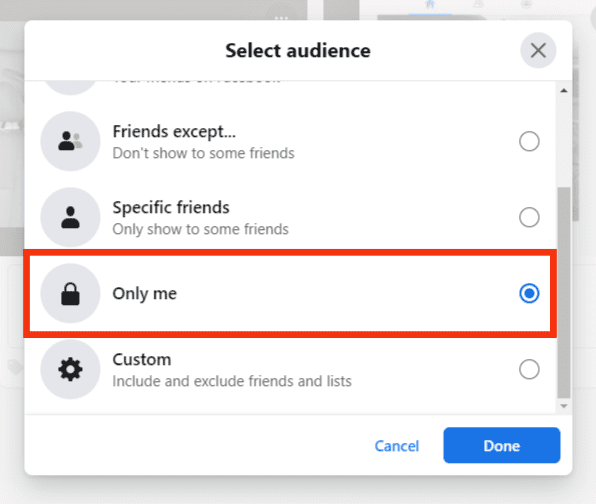The width and height of the screenshot is (596, 504).
Task: Select the Only me radio button
Action: click(529, 293)
